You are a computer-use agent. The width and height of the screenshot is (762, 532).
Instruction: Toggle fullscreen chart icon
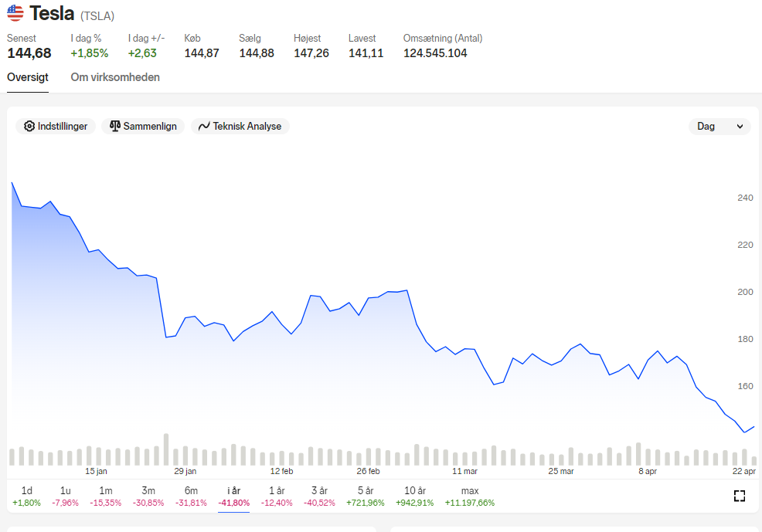pyautogui.click(x=739, y=496)
